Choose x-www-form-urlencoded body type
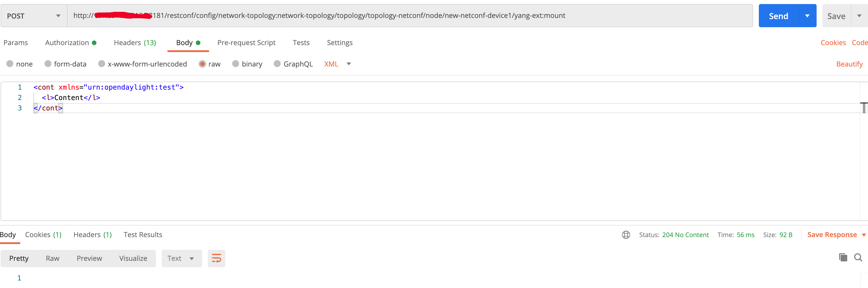 point(101,64)
